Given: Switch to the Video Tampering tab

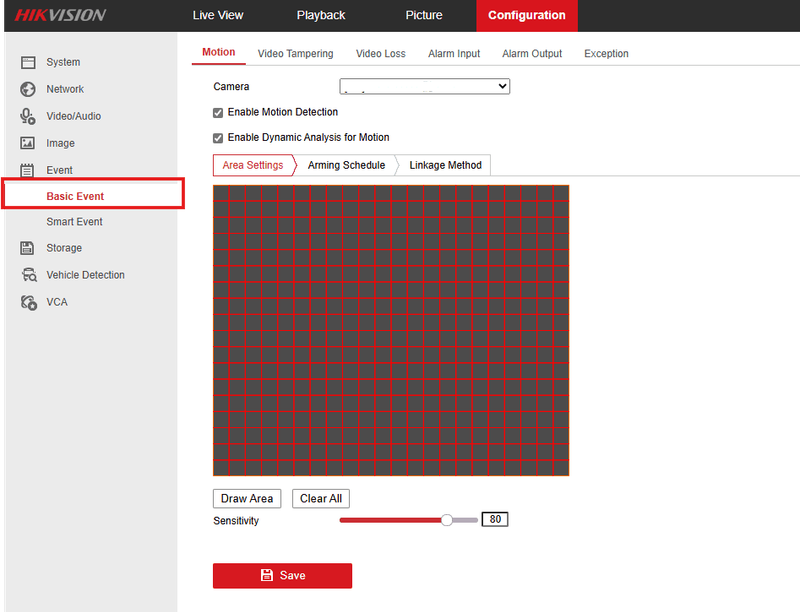Looking at the screenshot, I should pyautogui.click(x=295, y=54).
